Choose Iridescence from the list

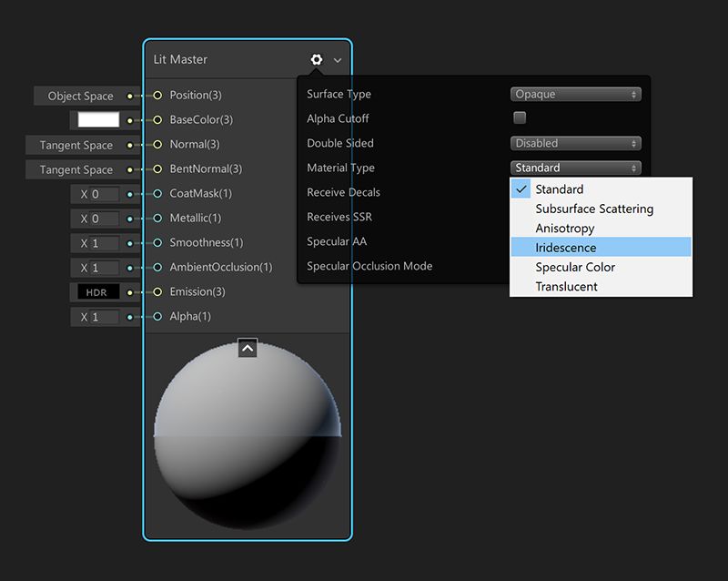pyautogui.click(x=601, y=248)
